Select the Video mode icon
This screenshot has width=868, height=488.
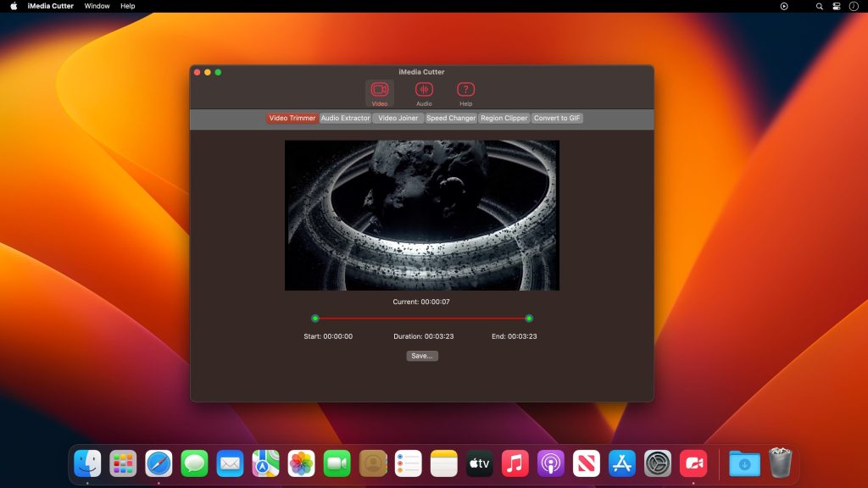click(380, 90)
